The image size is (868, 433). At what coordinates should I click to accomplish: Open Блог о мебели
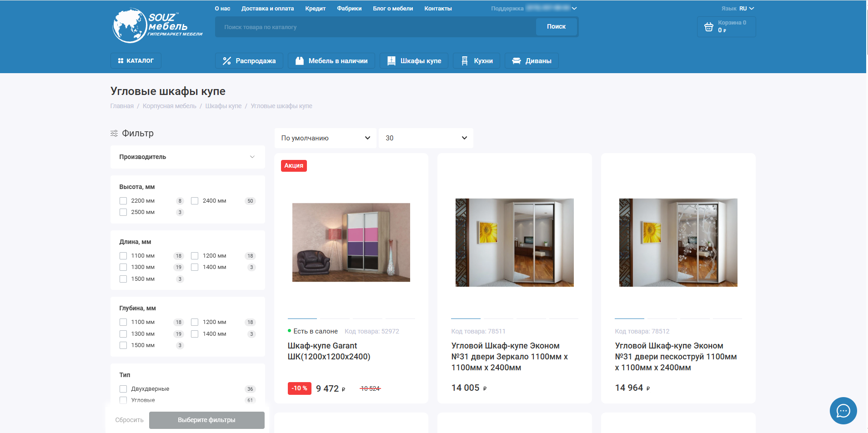click(x=393, y=9)
